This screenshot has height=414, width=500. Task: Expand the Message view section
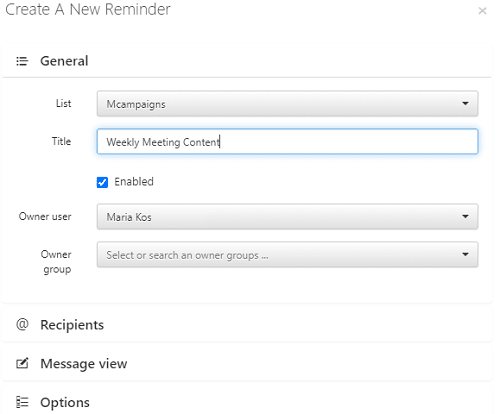(247, 363)
